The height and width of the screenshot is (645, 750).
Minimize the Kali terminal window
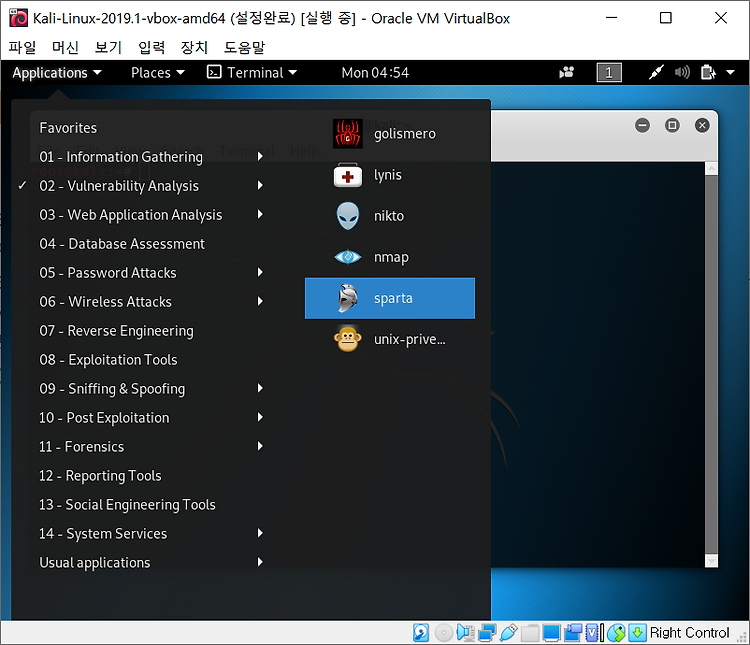pyautogui.click(x=642, y=125)
